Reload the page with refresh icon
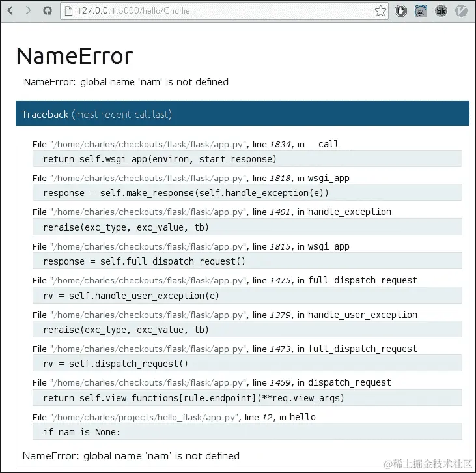This screenshot has width=476, height=473. (48, 11)
